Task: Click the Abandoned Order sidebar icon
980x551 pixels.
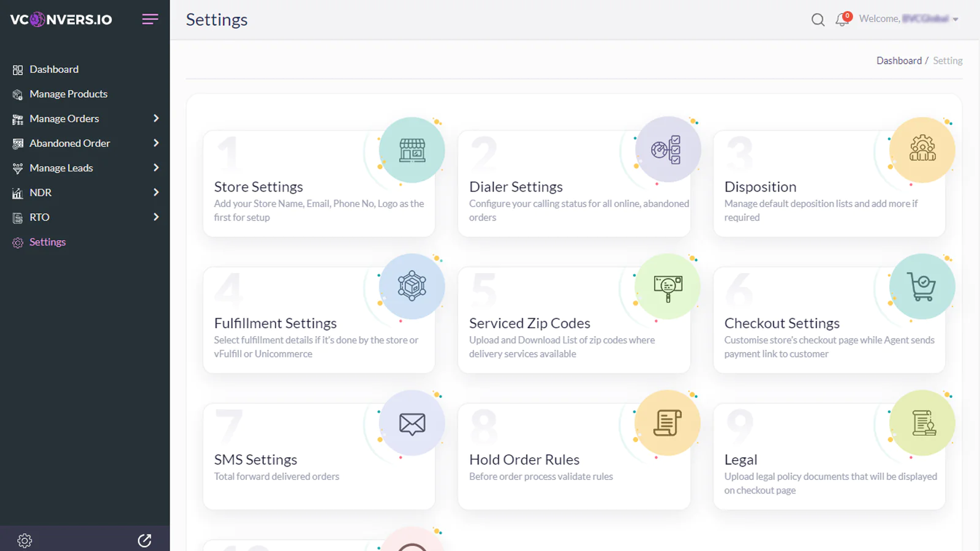Action: (18, 144)
